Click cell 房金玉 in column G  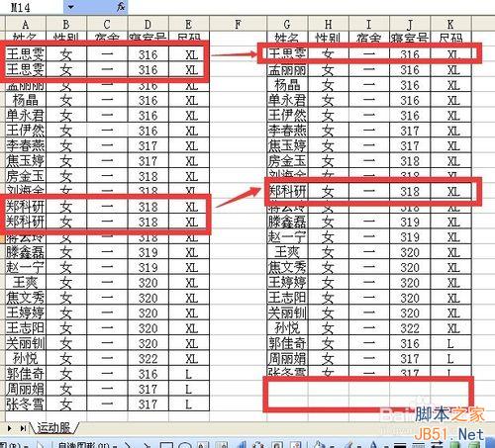[x=287, y=161]
